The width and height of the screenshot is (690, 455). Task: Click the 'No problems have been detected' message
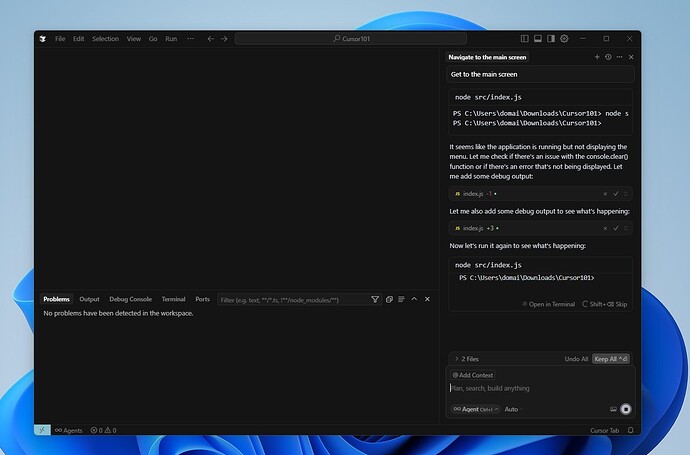118,313
